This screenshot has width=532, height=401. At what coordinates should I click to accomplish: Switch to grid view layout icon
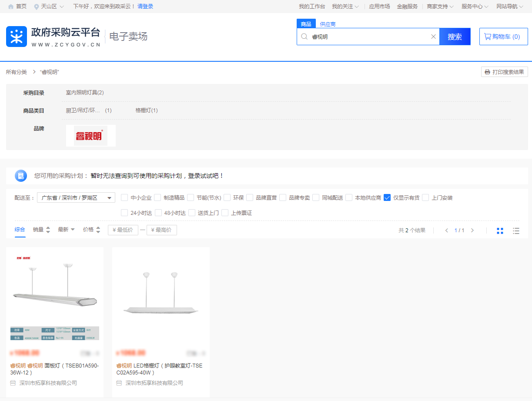tap(500, 231)
